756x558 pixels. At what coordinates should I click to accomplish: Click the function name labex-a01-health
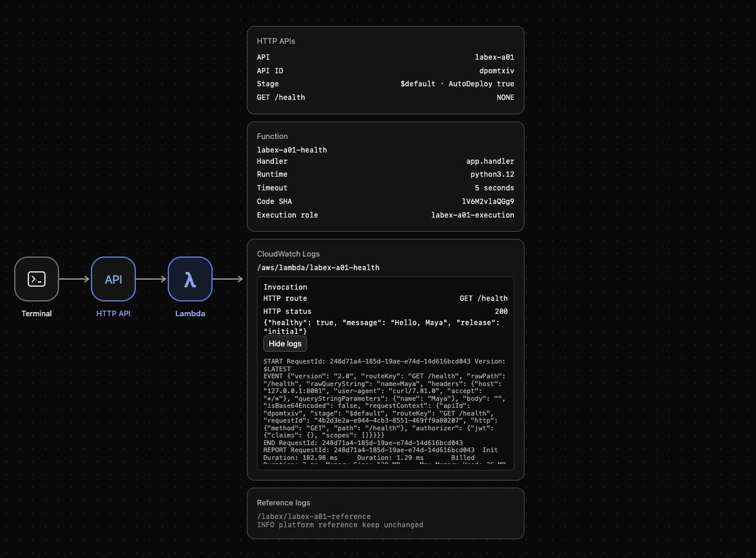[x=292, y=150]
